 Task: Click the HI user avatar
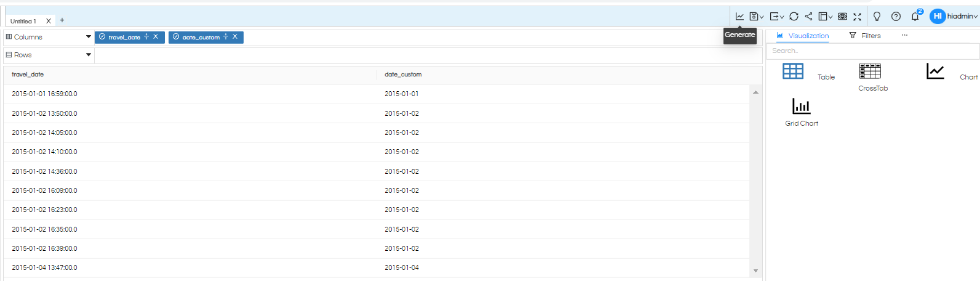[938, 17]
